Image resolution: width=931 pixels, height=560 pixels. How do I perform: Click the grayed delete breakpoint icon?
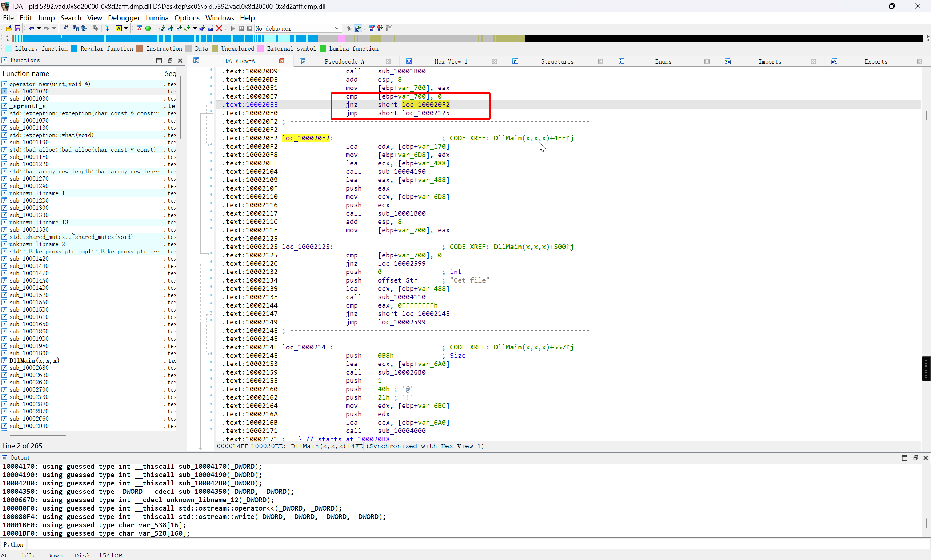pos(389,28)
